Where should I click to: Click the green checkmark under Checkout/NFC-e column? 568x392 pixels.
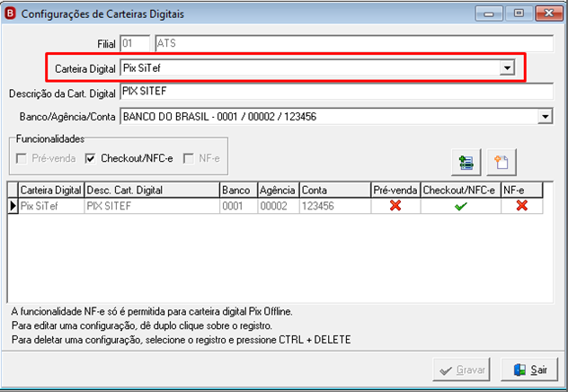pos(461,207)
